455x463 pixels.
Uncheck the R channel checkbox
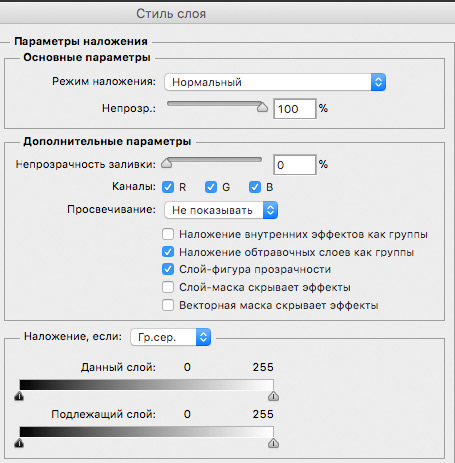[168, 187]
